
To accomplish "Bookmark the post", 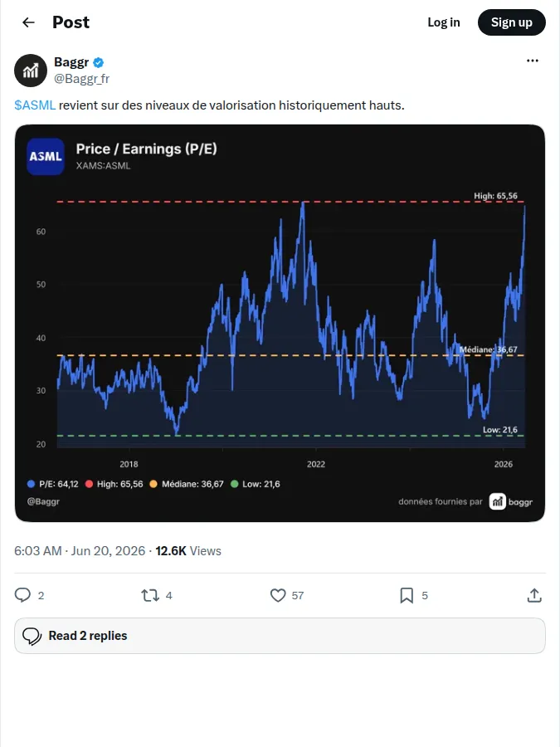I will 407,595.
